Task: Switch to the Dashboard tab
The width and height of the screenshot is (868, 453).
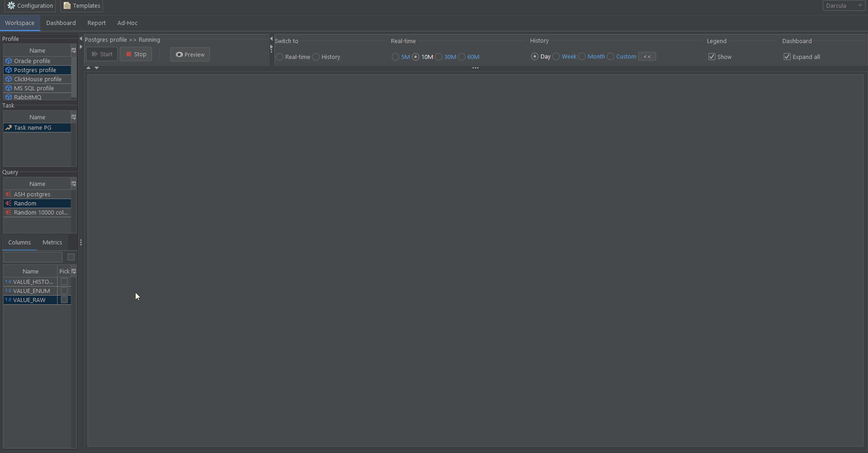Action: [61, 23]
